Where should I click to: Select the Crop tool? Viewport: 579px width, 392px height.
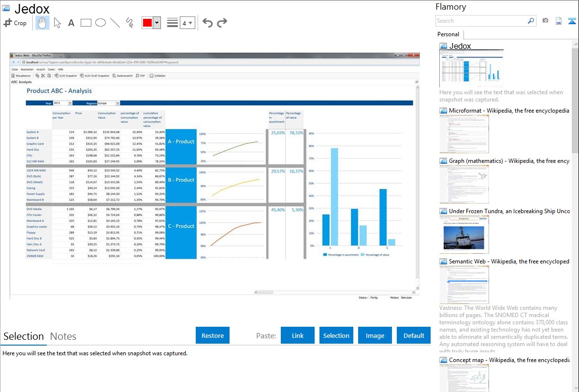15,23
